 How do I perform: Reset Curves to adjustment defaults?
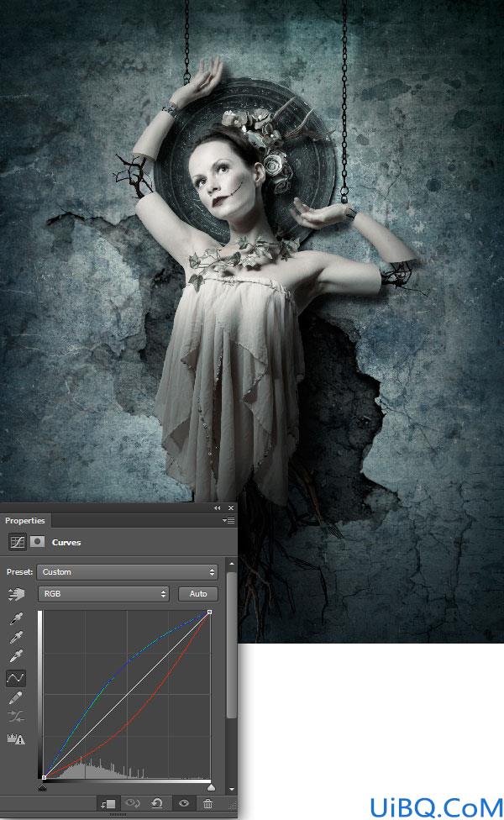157,803
